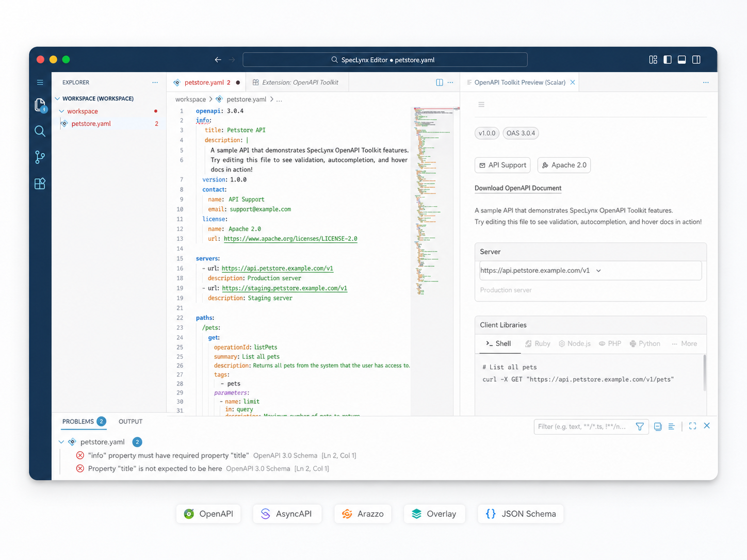The width and height of the screenshot is (747, 560).
Task: Open the preview sidebar hamburger menu
Action: tap(481, 105)
